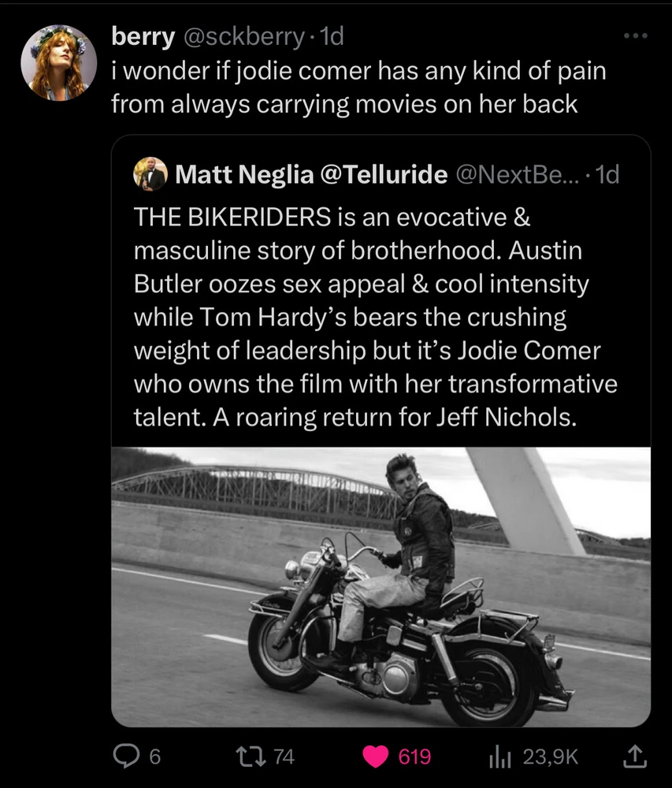The width and height of the screenshot is (672, 788).
Task: Open the black-and-white motorcycle photo
Action: 381,586
